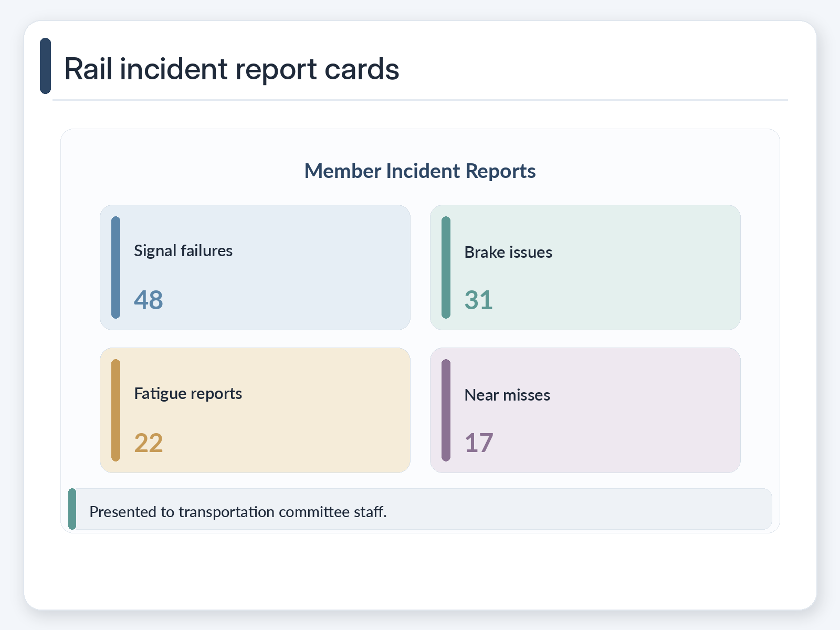Select the Signal failures count 48
The width and height of the screenshot is (840, 630).
149,300
